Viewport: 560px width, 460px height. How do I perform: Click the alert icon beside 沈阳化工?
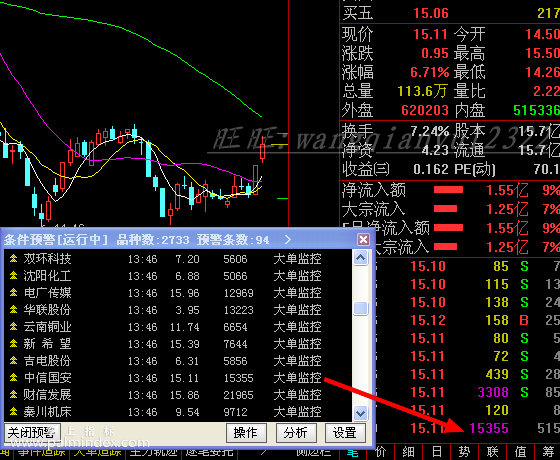(14, 276)
